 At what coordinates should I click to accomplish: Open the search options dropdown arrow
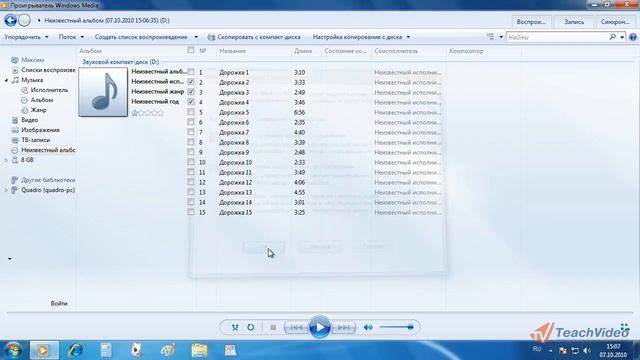(x=622, y=37)
